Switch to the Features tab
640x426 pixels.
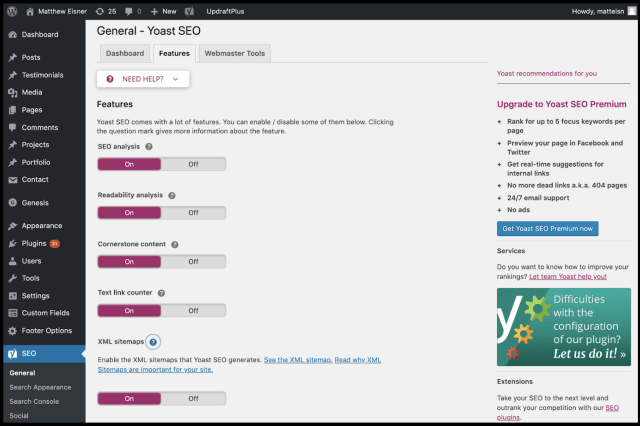coord(174,53)
